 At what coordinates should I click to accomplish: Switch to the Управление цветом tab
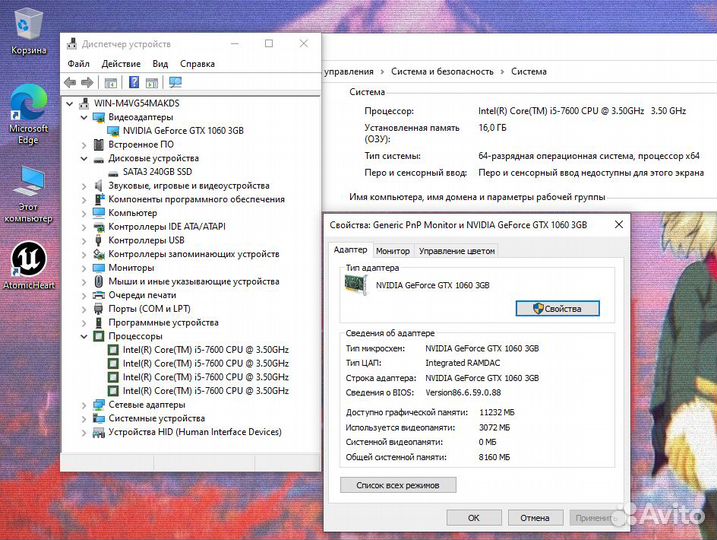point(456,251)
